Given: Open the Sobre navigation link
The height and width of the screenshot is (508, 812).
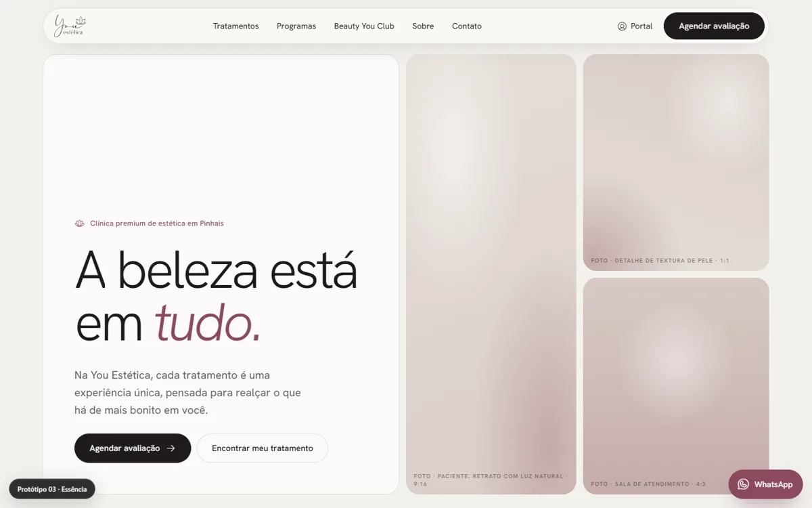Looking at the screenshot, I should tap(423, 26).
